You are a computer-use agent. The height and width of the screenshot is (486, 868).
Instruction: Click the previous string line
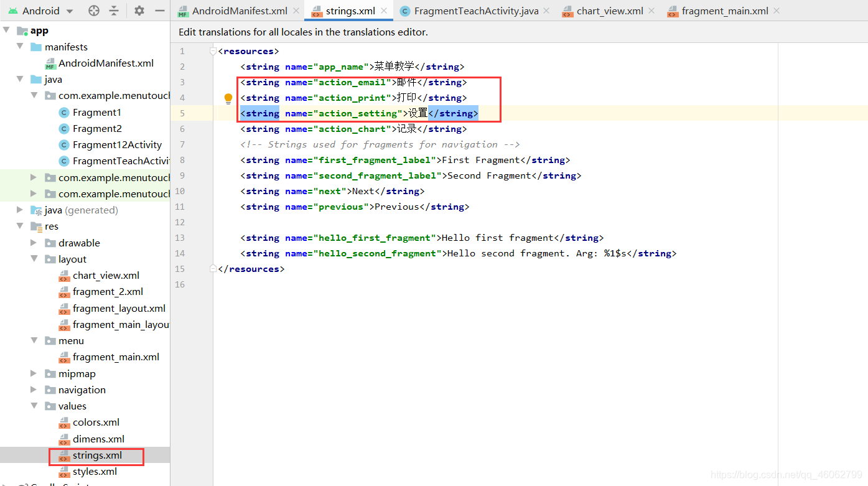(x=355, y=207)
